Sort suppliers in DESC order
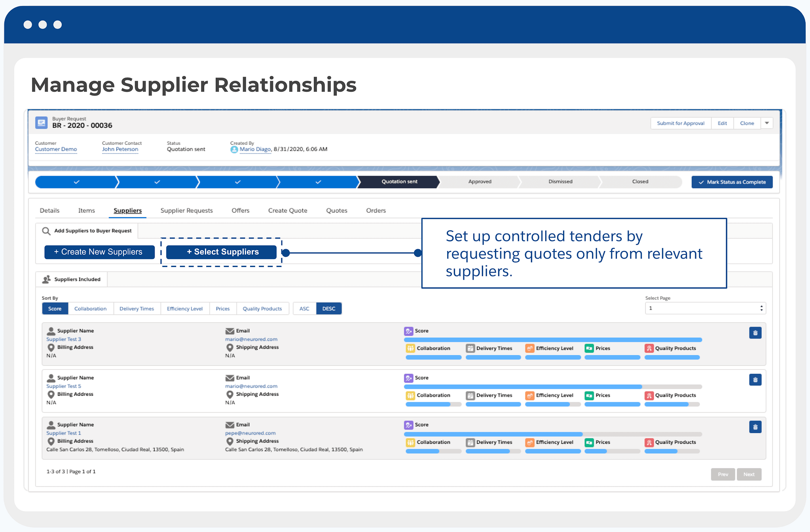This screenshot has width=810, height=532. click(x=329, y=309)
